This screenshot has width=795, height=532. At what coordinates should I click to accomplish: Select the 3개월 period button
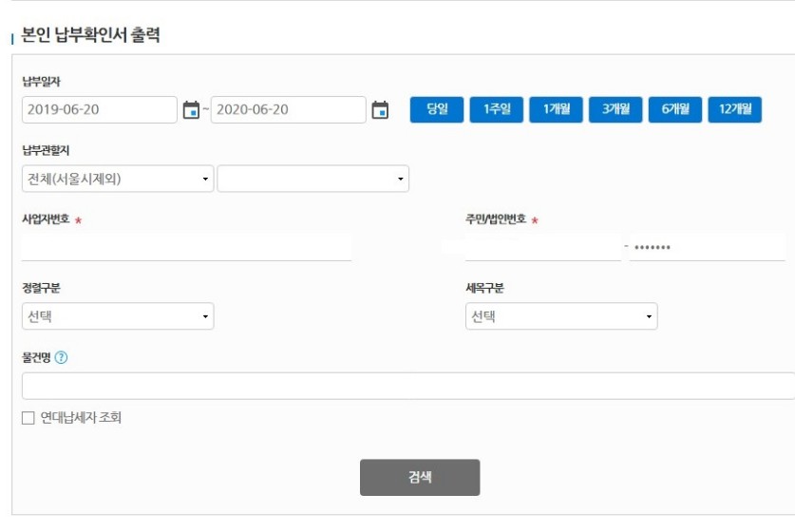pyautogui.click(x=615, y=109)
